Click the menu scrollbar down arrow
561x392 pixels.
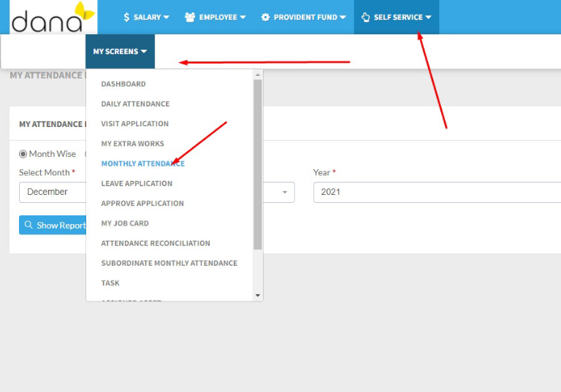coord(258,296)
